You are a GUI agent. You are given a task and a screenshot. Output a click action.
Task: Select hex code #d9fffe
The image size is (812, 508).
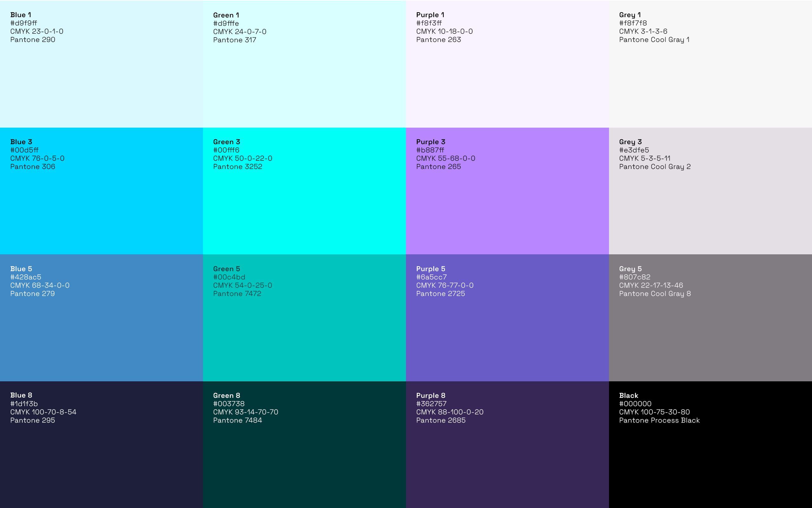pyautogui.click(x=226, y=23)
